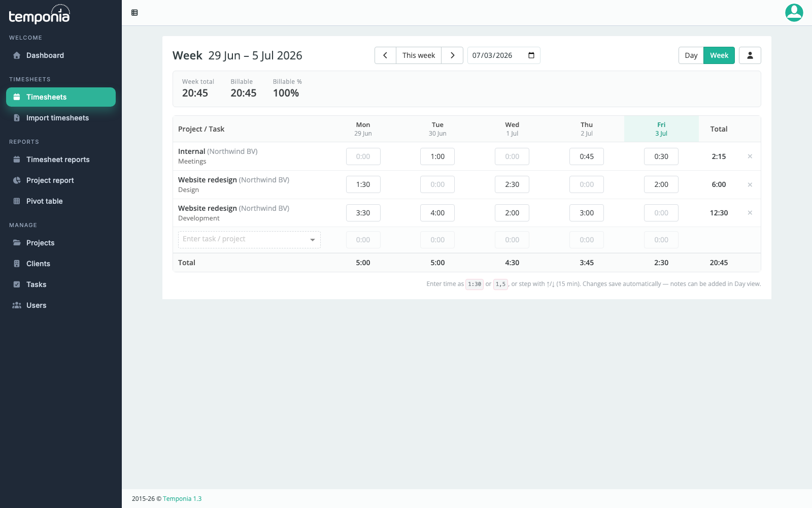
Task: Open Import timesheets page
Action: [61, 118]
